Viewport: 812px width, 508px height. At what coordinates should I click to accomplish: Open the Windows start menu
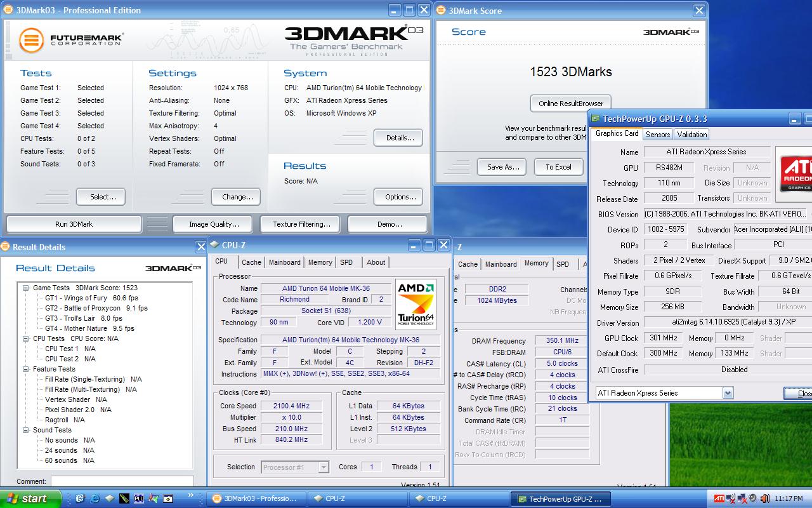point(30,498)
